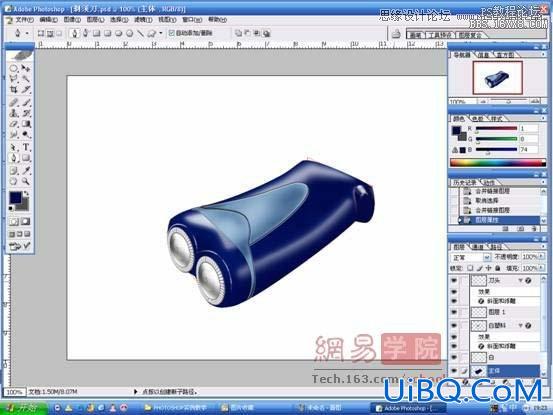Image resolution: width=553 pixels, height=415 pixels.
Task: Select the Magic Wand tool
Action: 26,79
